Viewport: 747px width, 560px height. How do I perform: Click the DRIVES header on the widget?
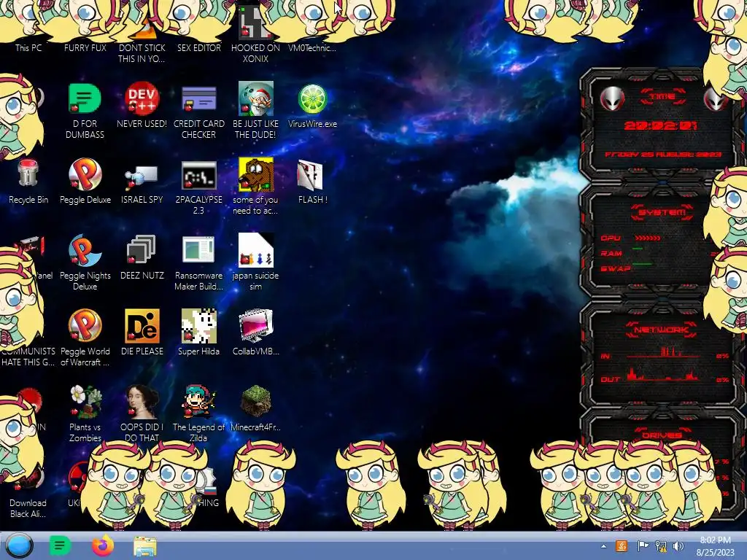pos(661,435)
